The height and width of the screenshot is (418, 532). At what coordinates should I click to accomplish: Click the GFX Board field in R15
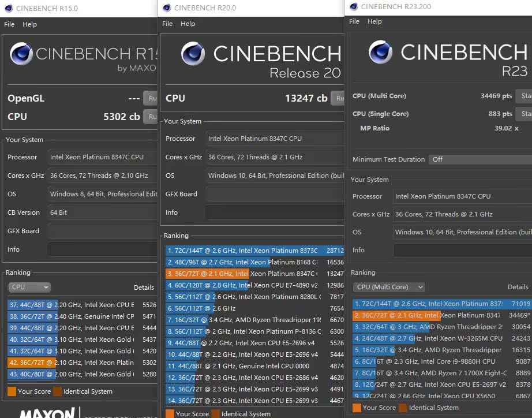[102, 231]
